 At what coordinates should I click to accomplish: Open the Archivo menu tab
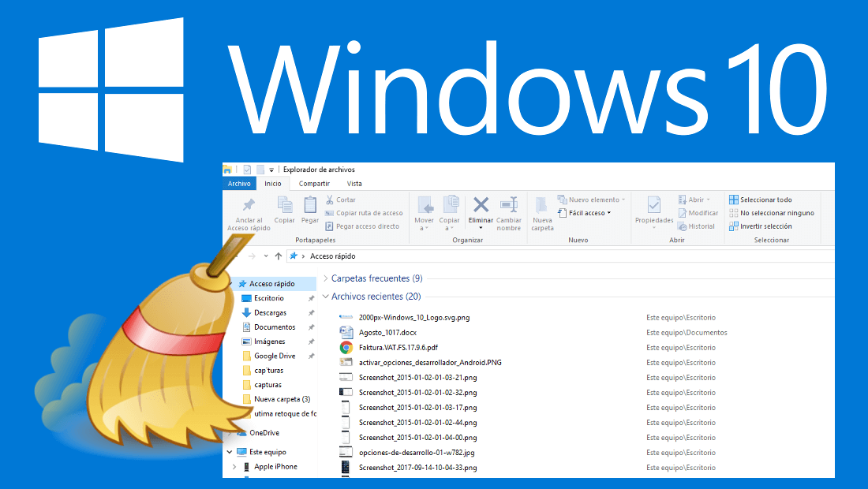point(239,184)
